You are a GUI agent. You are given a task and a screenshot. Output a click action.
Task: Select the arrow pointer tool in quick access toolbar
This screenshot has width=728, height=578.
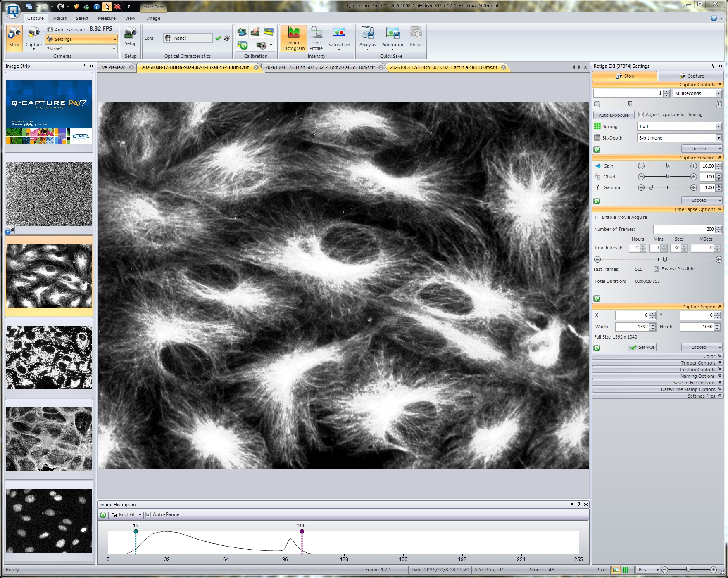[107, 6]
